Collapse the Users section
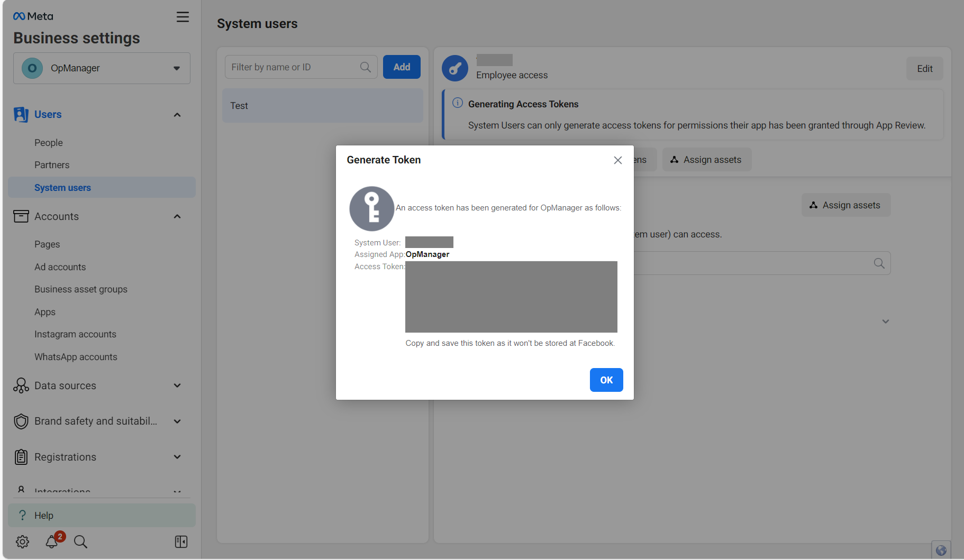964x560 pixels. (177, 115)
